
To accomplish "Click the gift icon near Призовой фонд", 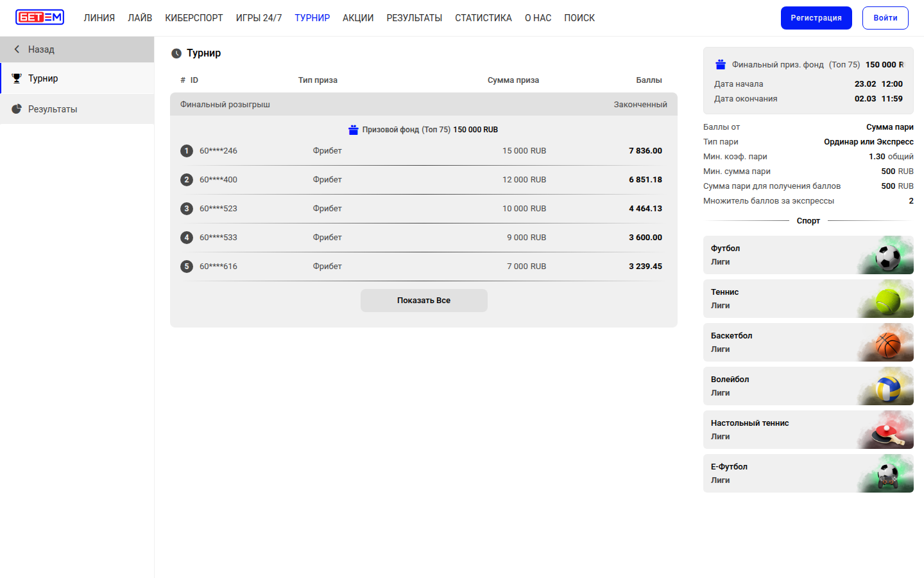I will point(353,130).
